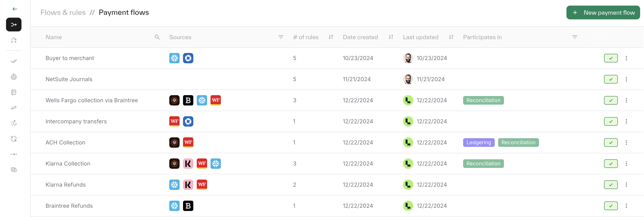Click the Braintree B icon in Braintree Refunds row
644x217 pixels.
[x=188, y=206]
